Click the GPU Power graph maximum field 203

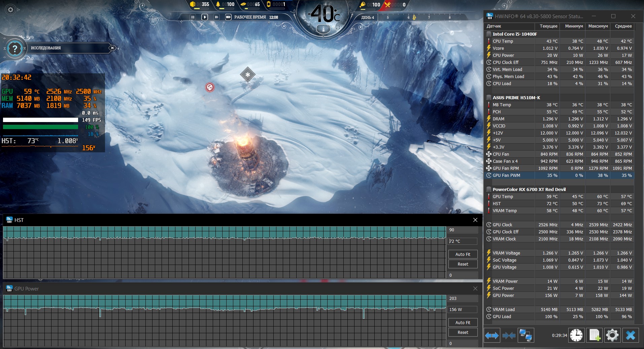coord(463,299)
